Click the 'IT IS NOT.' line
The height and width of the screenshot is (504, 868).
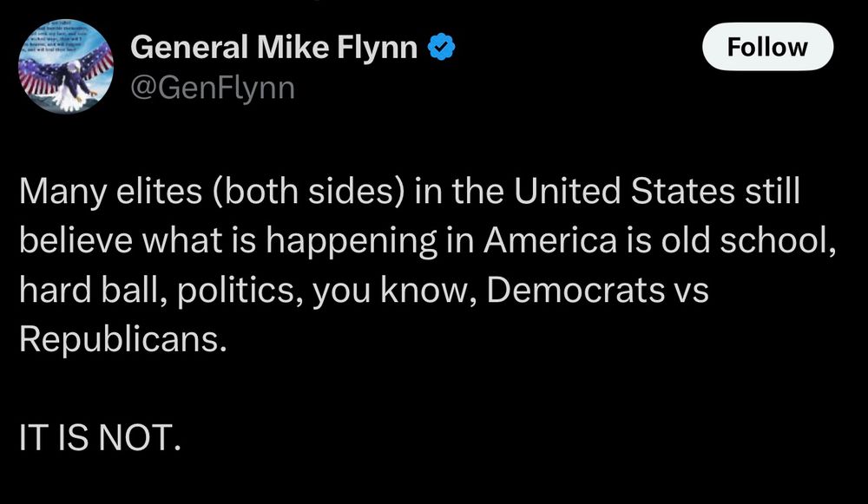[100, 437]
